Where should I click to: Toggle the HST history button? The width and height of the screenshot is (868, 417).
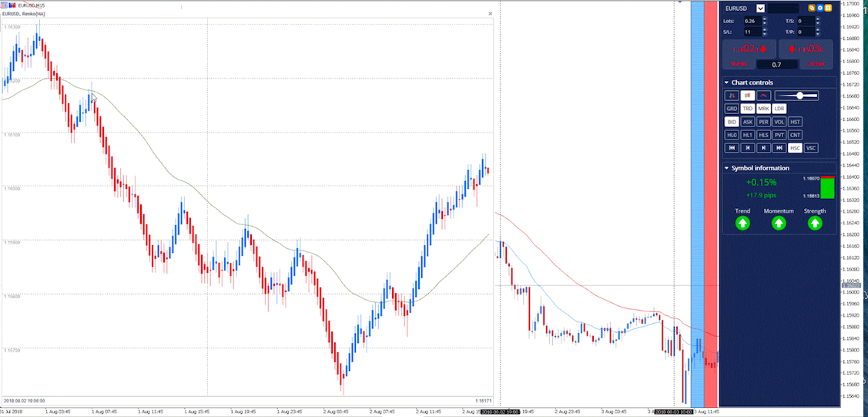(796, 122)
